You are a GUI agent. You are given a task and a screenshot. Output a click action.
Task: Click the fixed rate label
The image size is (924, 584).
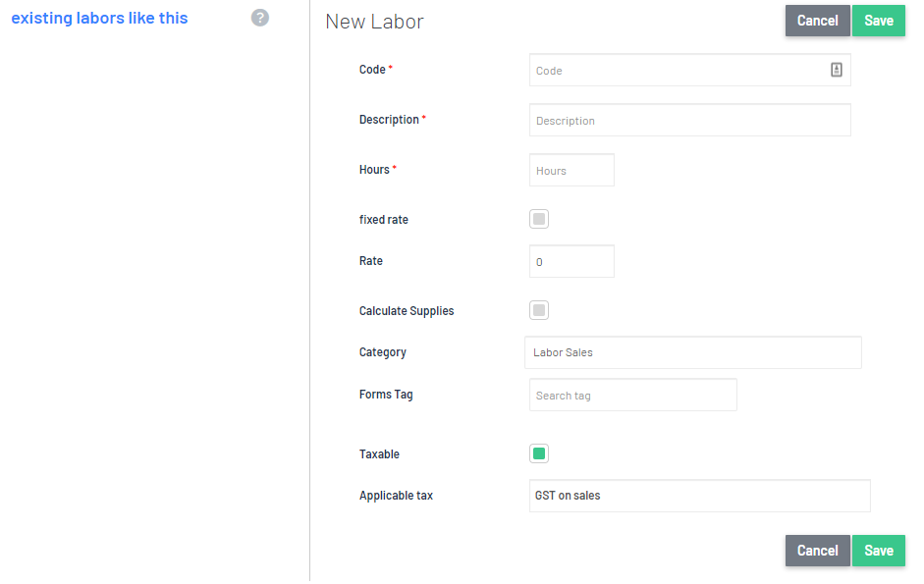pos(384,220)
